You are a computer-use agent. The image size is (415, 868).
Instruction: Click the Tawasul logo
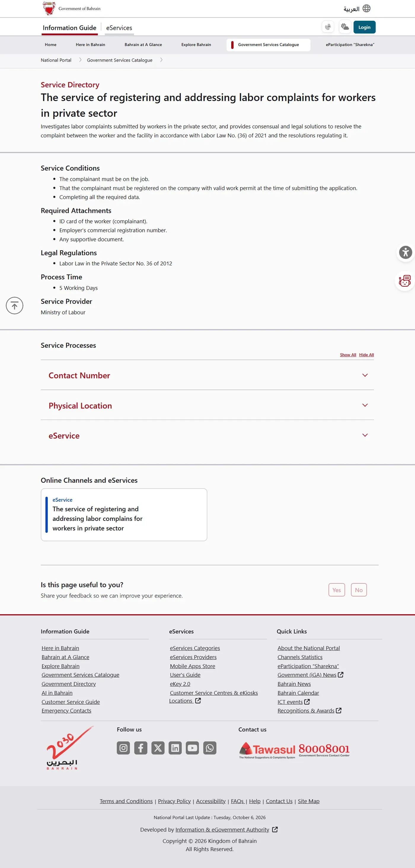(x=267, y=750)
